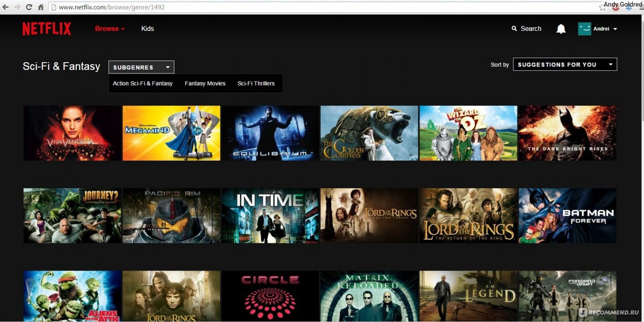Image resolution: width=644 pixels, height=322 pixels.
Task: Open Pacific Rim poster
Action: [171, 216]
